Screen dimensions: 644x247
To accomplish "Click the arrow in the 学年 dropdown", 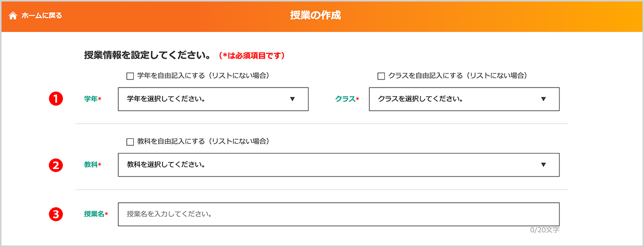I will pyautogui.click(x=292, y=99).
